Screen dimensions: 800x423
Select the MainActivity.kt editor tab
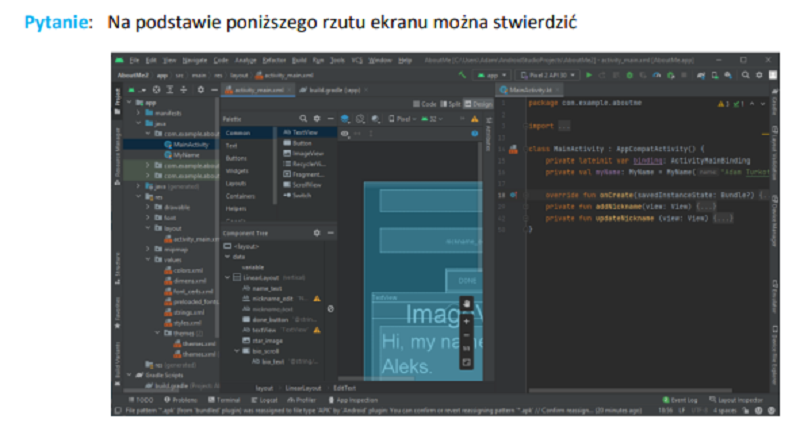[x=530, y=90]
